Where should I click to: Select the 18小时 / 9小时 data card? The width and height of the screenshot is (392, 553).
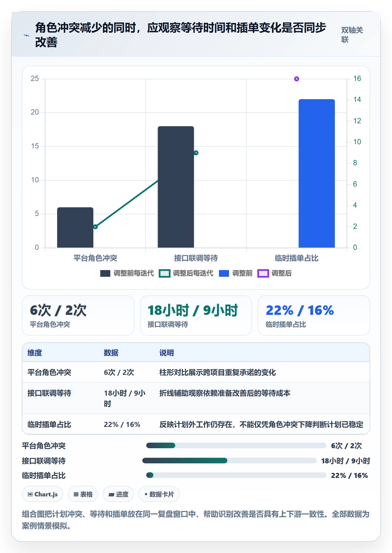pyautogui.click(x=196, y=315)
